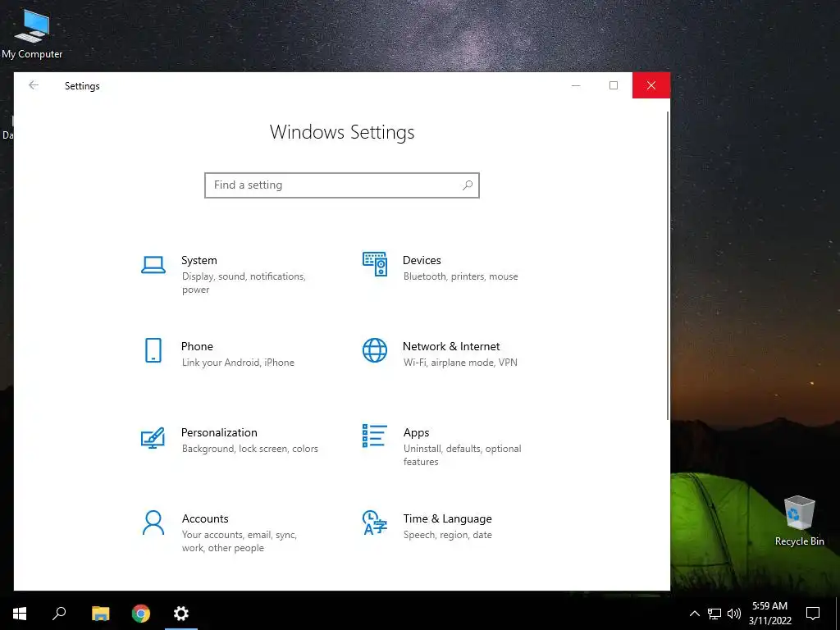
Task: Open the network status tray icon
Action: tap(714, 614)
